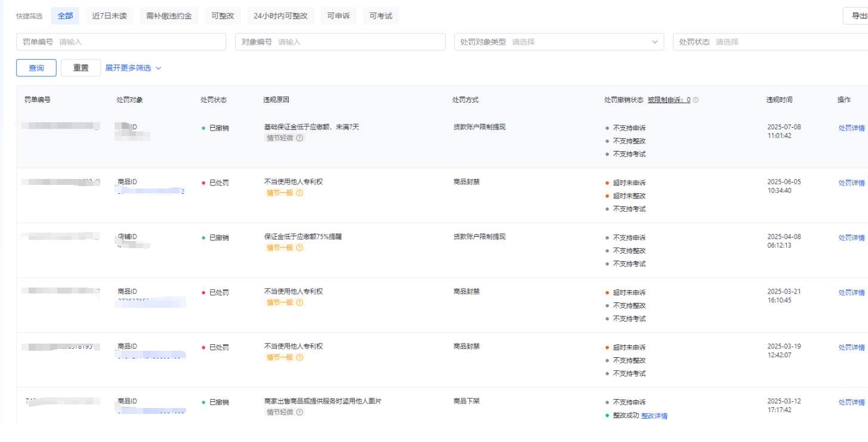The width and height of the screenshot is (868, 442).
Task: Open 处罚详情 for the 2025-07-08 violation
Action: pos(851,128)
